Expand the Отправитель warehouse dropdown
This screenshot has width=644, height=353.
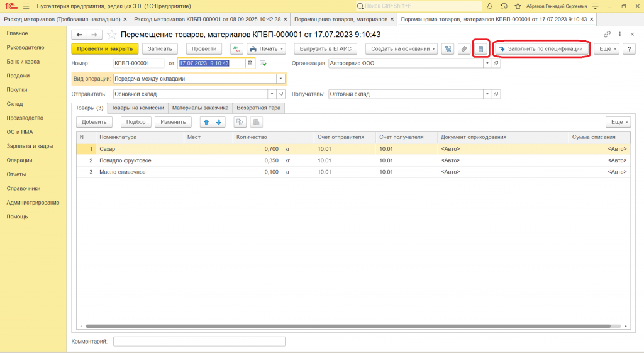point(272,94)
